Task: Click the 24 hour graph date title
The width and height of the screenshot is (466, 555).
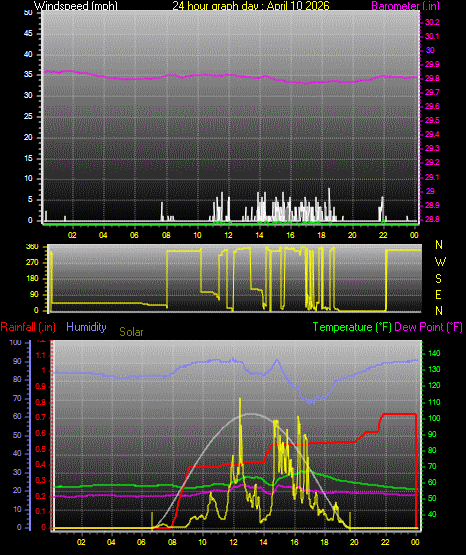Action: (x=251, y=5)
